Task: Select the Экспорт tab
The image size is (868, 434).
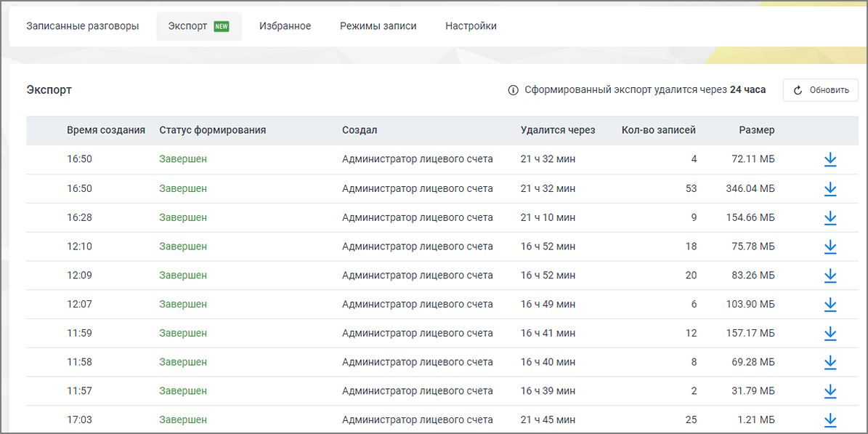Action: tap(199, 26)
